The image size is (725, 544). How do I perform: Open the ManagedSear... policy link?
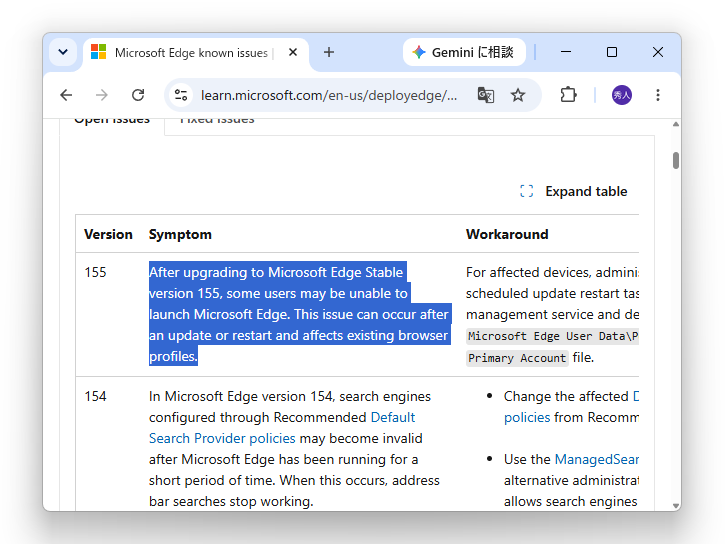pos(596,459)
